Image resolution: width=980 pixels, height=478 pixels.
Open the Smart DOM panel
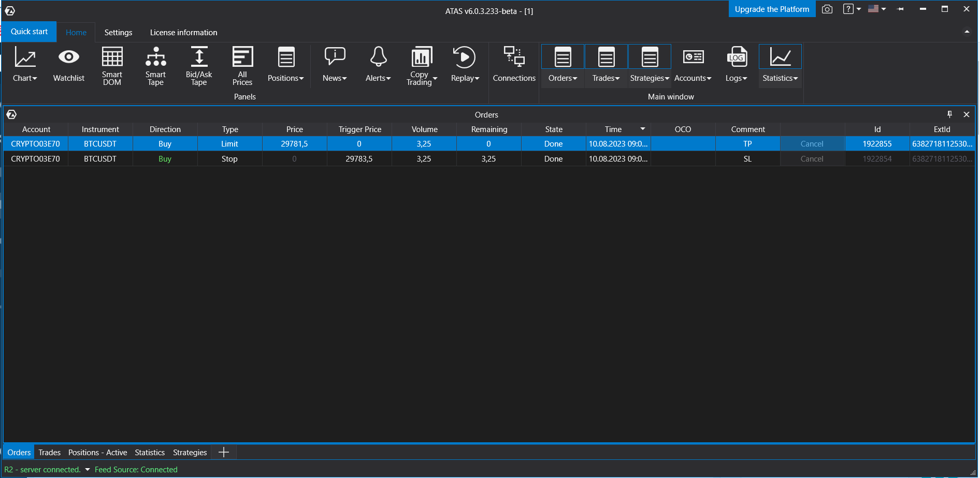point(112,65)
